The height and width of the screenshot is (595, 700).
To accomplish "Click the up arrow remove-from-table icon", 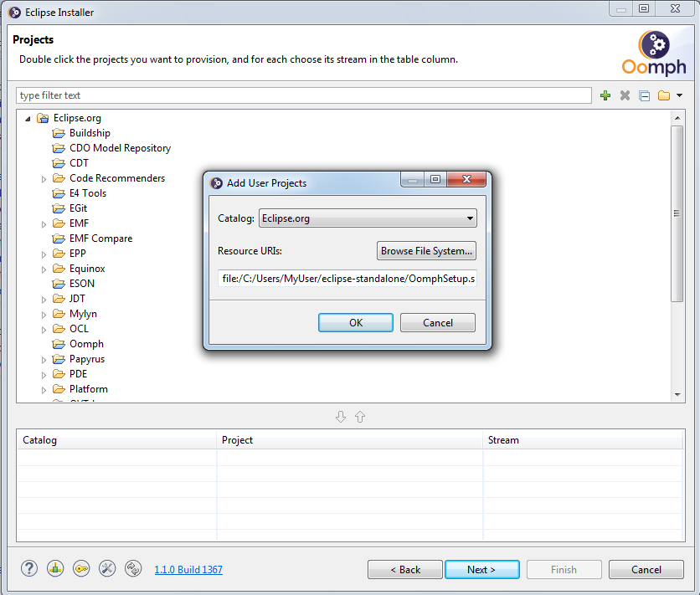I will tap(360, 417).
